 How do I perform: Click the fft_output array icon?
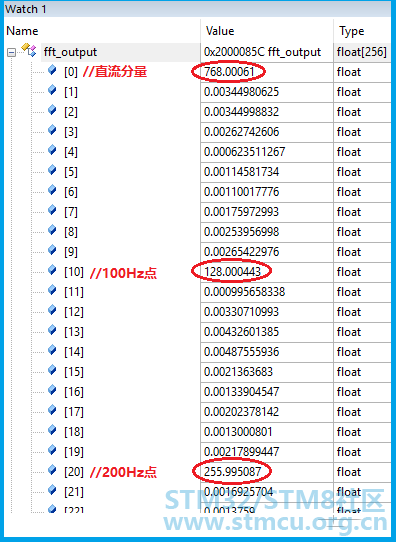click(29, 50)
